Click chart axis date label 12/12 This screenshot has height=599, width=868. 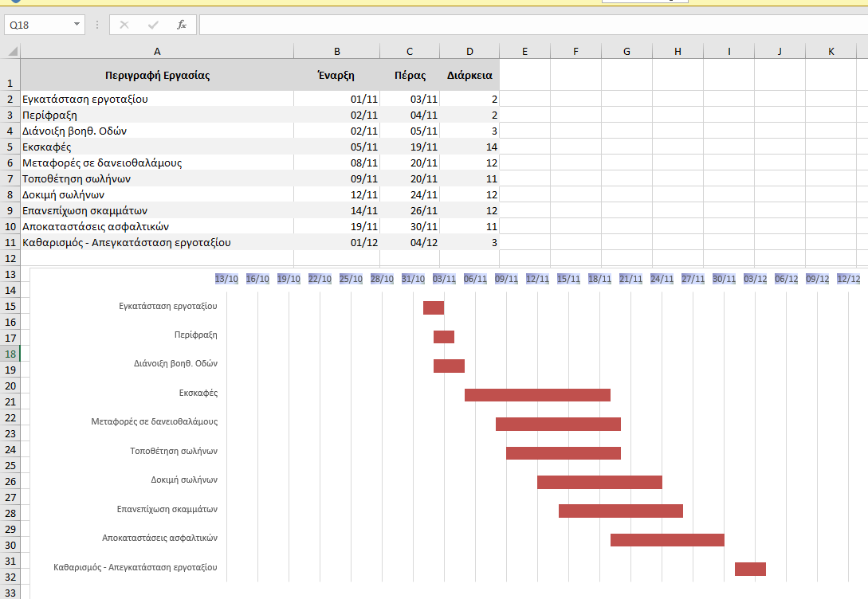(849, 279)
